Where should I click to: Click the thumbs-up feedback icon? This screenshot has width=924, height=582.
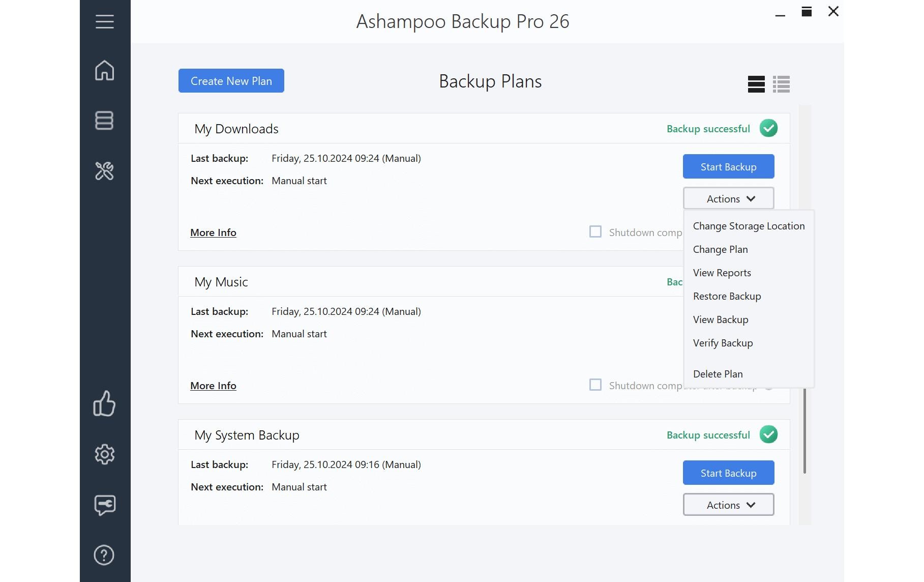click(x=104, y=403)
